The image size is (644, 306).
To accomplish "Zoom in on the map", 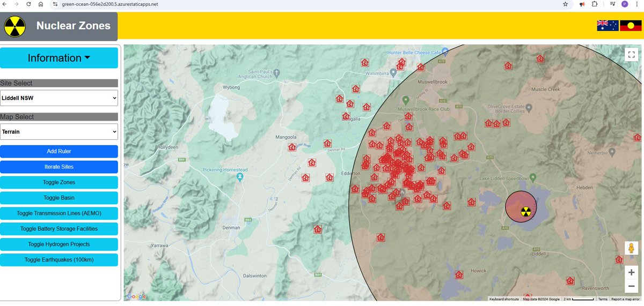I will pyautogui.click(x=632, y=272).
